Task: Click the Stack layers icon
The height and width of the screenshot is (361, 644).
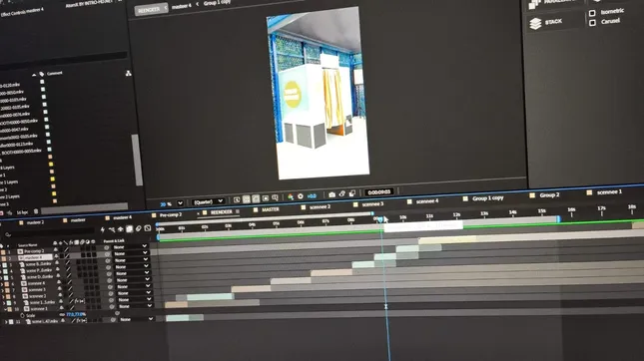Action: [535, 24]
